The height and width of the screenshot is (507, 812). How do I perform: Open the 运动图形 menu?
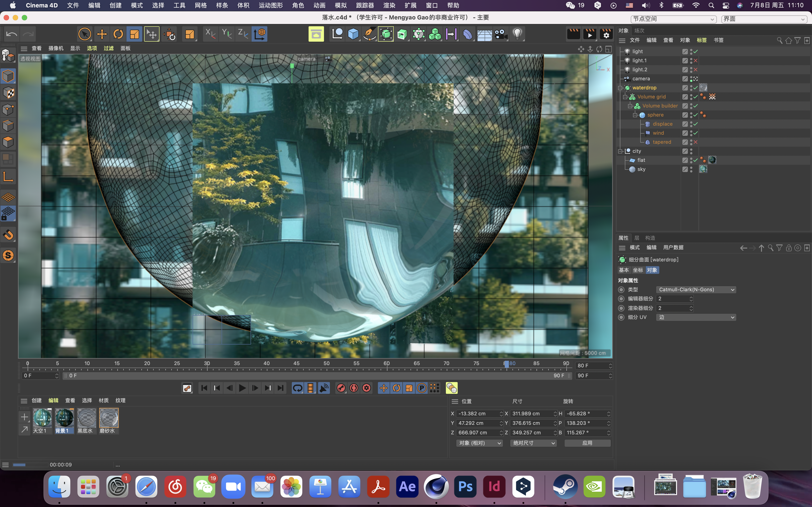coord(271,5)
